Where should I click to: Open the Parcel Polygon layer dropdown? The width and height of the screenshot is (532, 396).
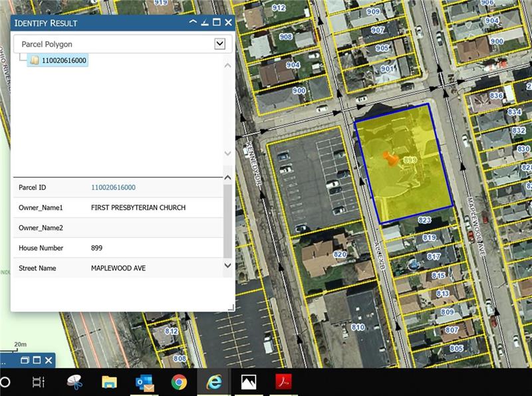click(219, 44)
